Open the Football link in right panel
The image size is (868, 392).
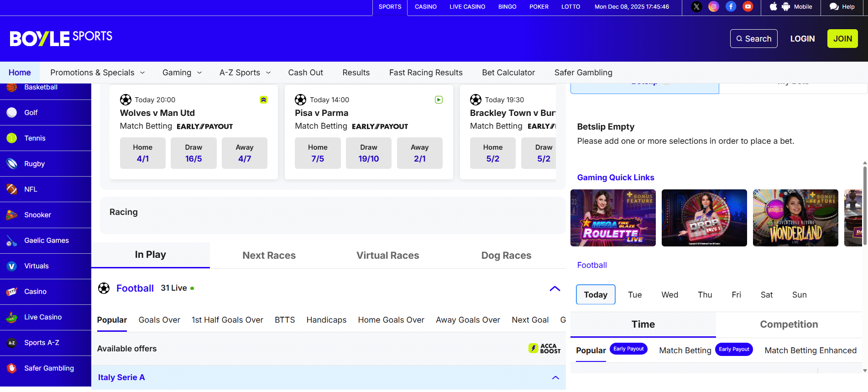(592, 265)
